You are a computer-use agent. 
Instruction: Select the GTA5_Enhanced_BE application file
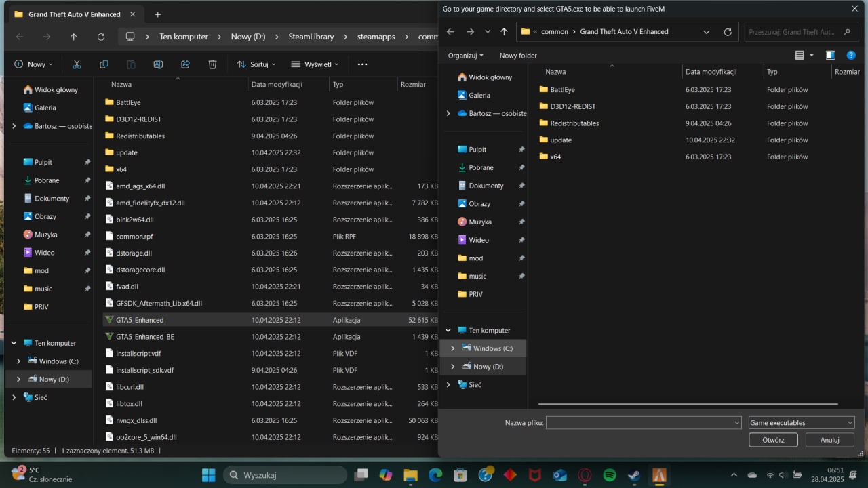point(145,337)
